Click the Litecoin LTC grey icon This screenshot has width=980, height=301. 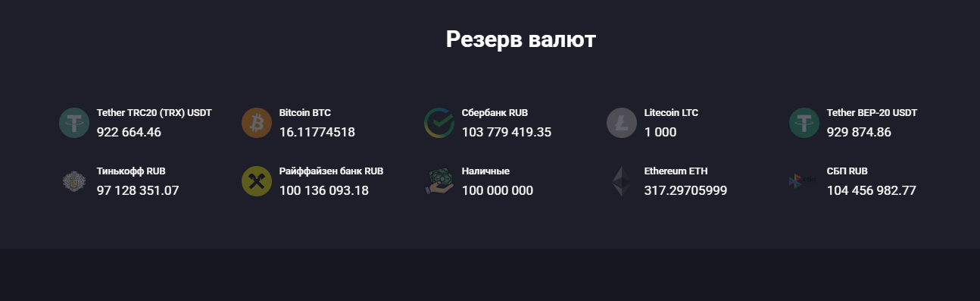coord(622,123)
